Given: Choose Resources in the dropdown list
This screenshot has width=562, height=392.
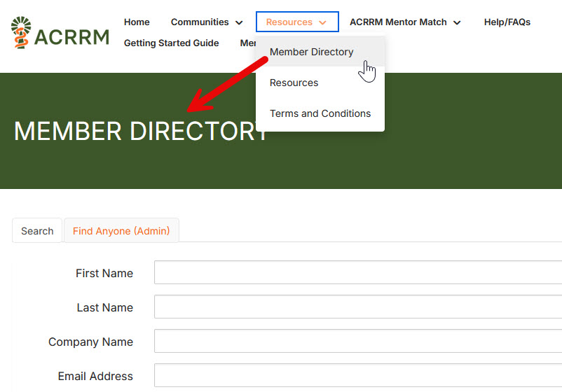Looking at the screenshot, I should pos(320,83).
